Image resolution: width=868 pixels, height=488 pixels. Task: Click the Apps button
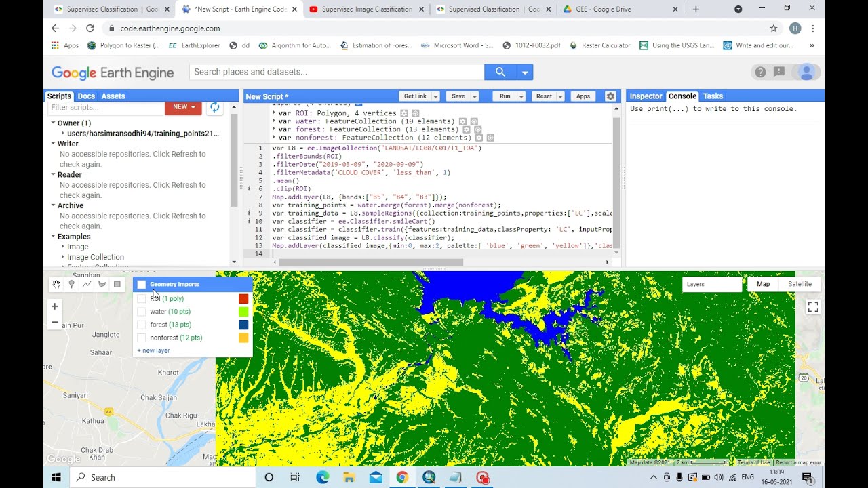point(583,96)
